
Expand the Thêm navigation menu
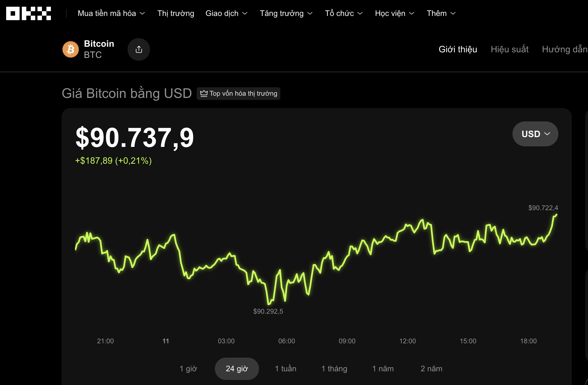(x=441, y=13)
